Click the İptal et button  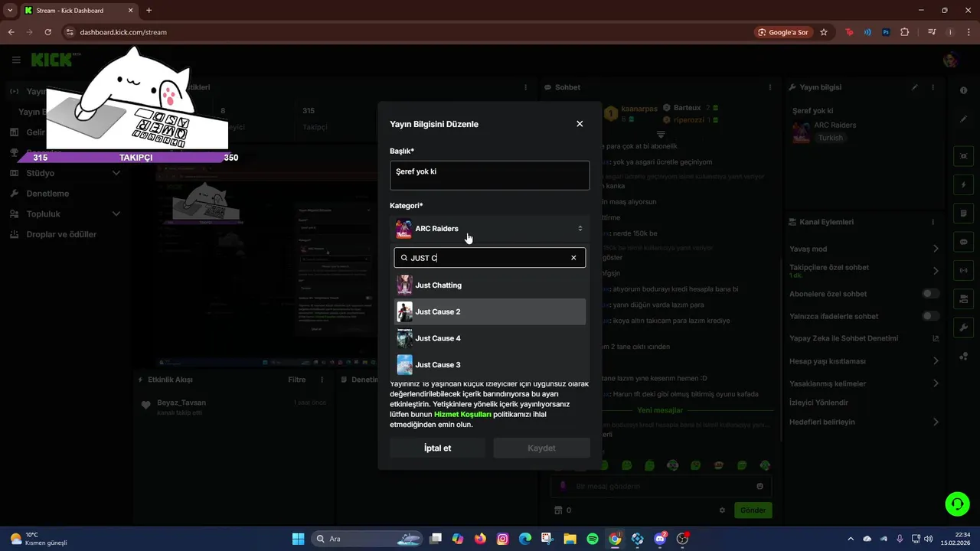point(437,448)
